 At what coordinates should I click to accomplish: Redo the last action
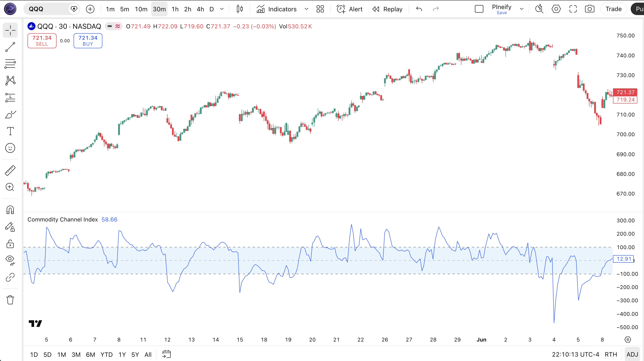[436, 9]
